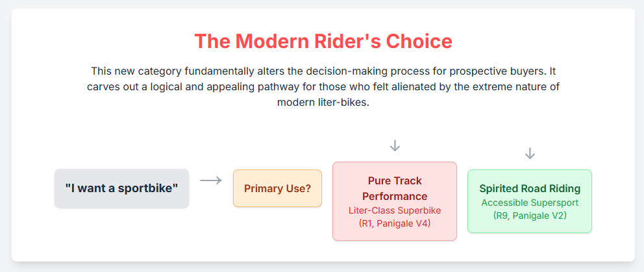Click the word "Performance" in the red card

pos(395,196)
